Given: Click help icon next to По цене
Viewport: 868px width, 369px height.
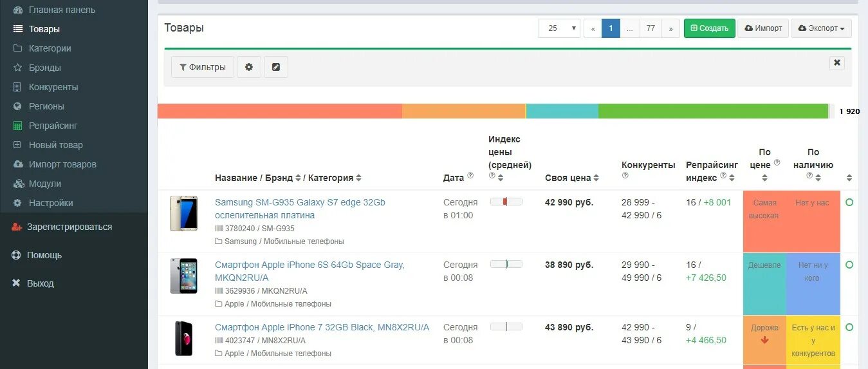Looking at the screenshot, I should [x=777, y=162].
